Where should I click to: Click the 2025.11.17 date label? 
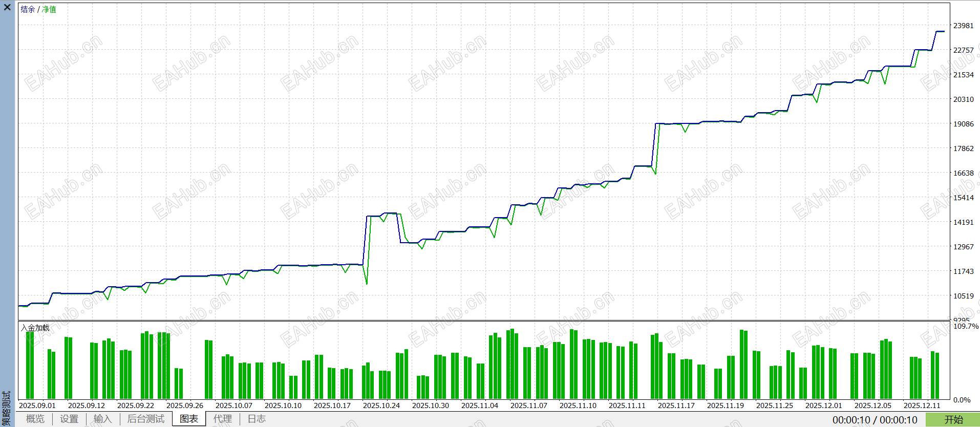676,405
